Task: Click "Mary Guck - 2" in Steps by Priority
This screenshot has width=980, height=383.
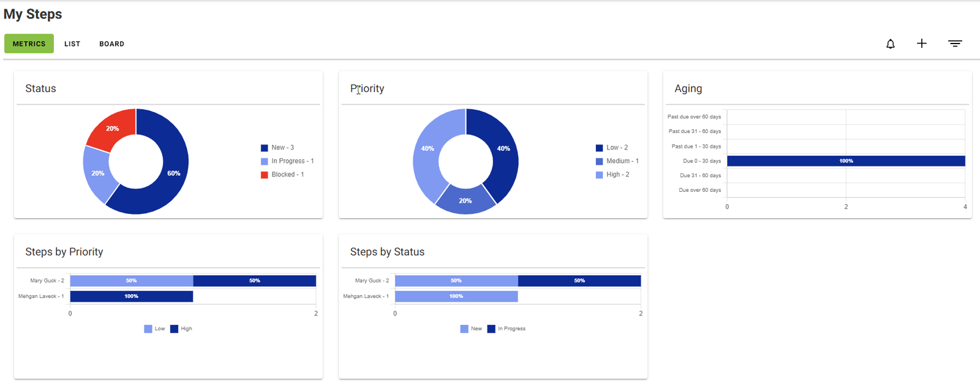Action: tap(47, 281)
